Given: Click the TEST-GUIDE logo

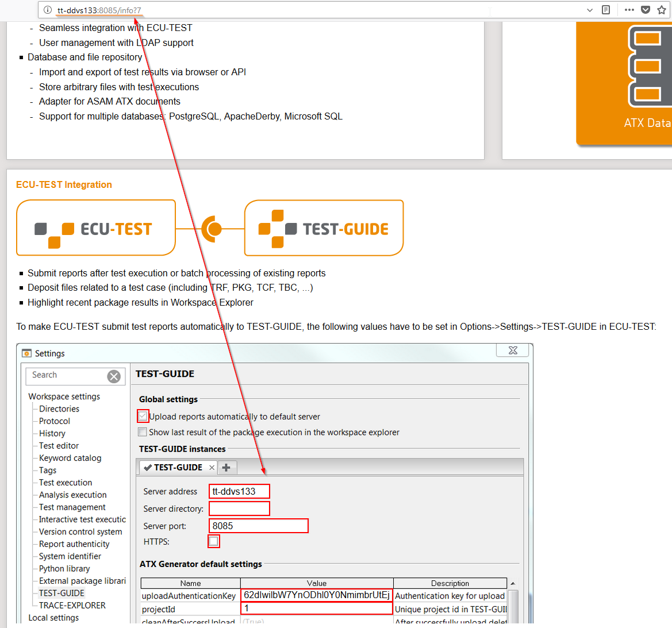Looking at the screenshot, I should (x=324, y=228).
